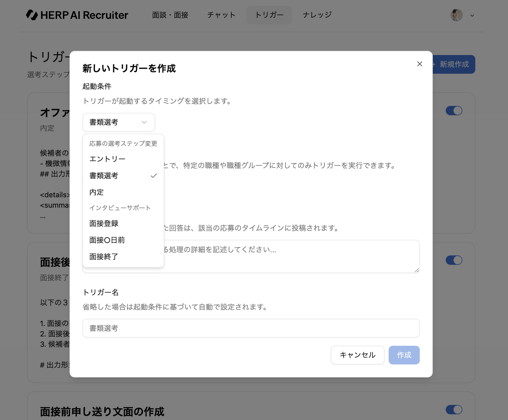Choose 面接終了 option
The height and width of the screenshot is (420, 508).
click(x=104, y=257)
